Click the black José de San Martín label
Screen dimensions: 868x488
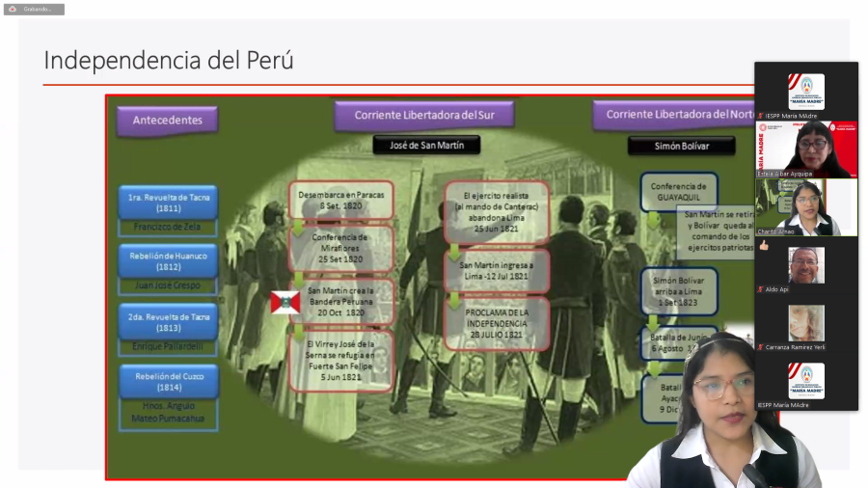click(427, 146)
